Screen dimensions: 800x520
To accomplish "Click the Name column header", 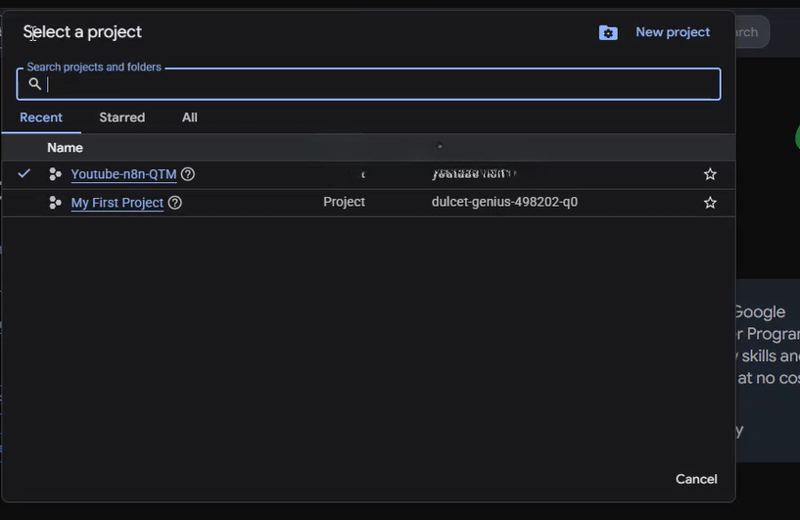I will [65, 148].
